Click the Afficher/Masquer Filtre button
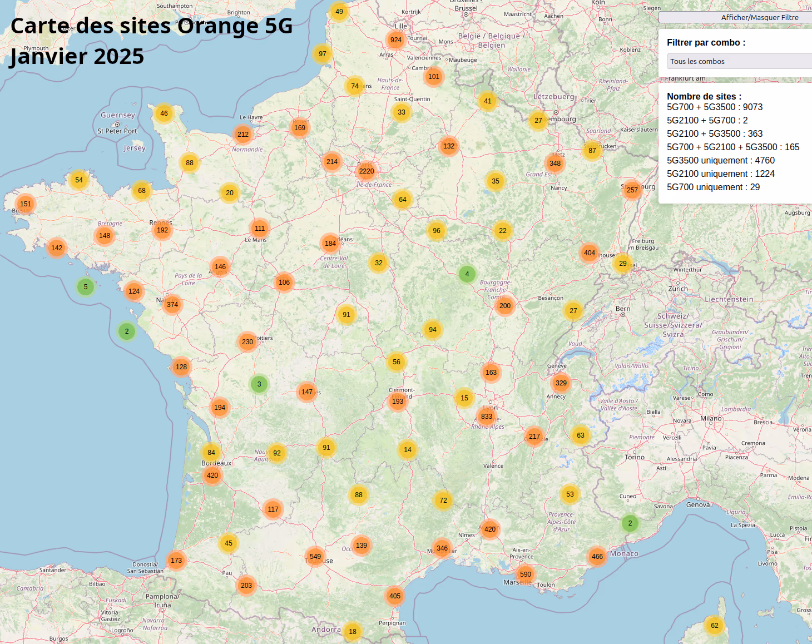 point(735,17)
